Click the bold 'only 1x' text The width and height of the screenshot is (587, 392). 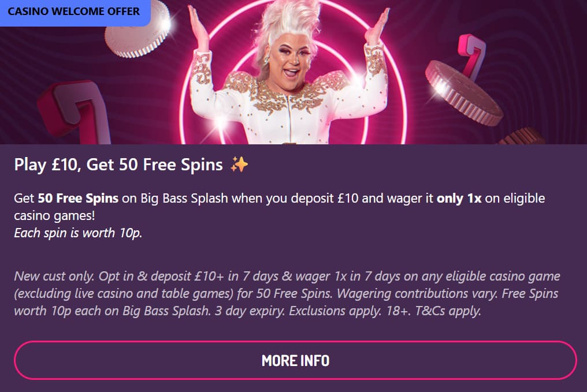coord(459,198)
